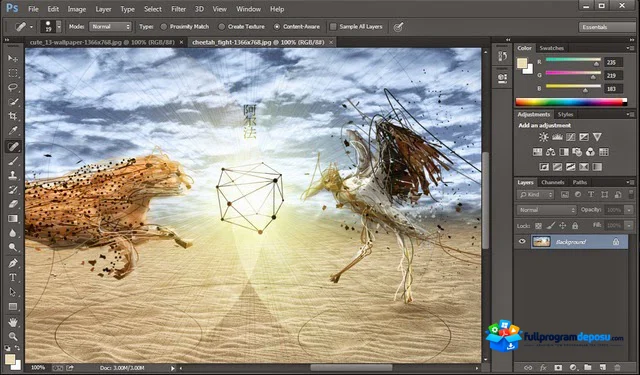Click the R channel color slider
Viewport: 640px width, 375px height.
pyautogui.click(x=573, y=60)
